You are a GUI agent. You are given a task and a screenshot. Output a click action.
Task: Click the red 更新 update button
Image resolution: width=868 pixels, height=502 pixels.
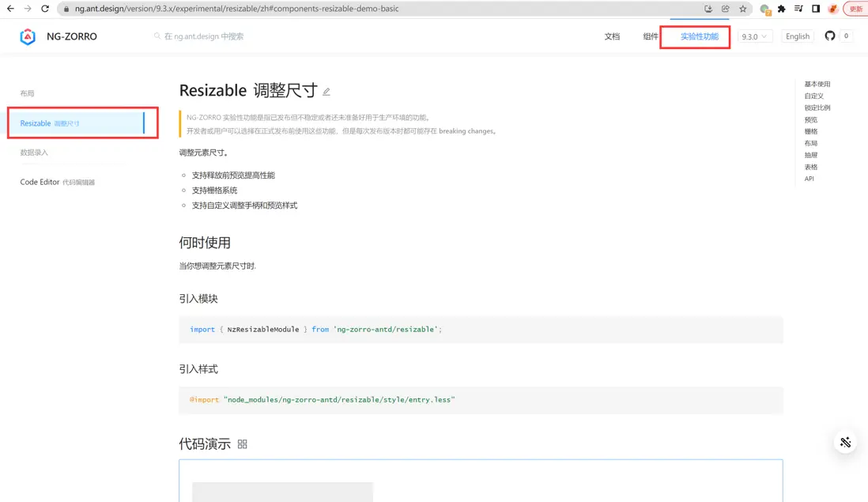[x=855, y=9]
